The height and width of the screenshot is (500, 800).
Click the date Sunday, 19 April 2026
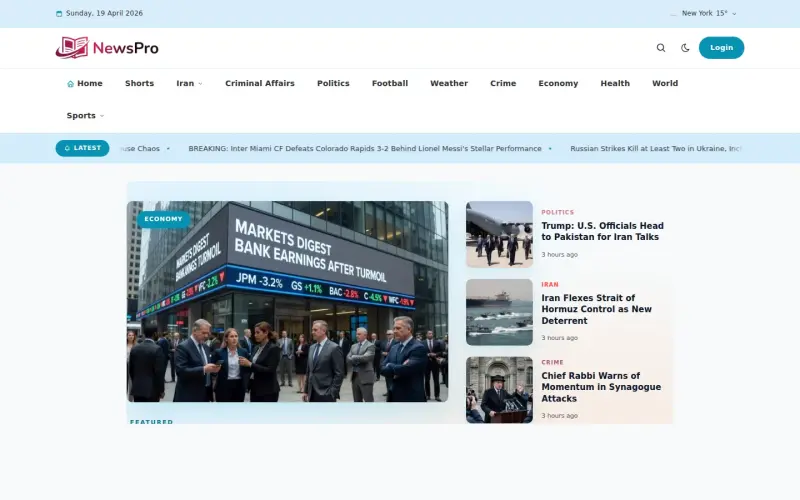click(x=104, y=13)
